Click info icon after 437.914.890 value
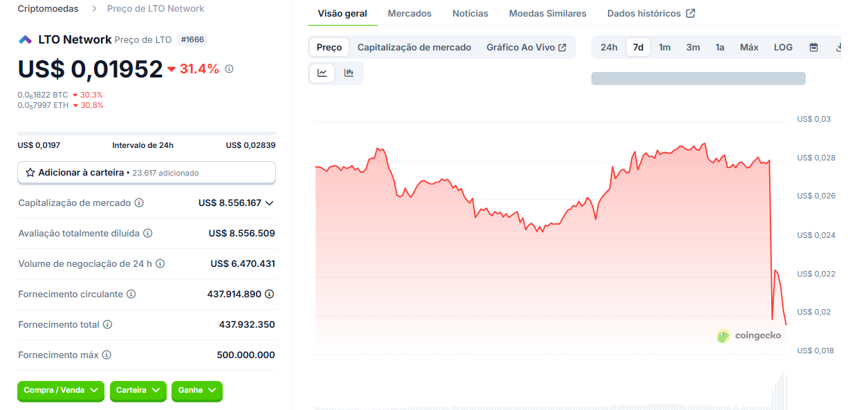The height and width of the screenshot is (410, 868). pyautogui.click(x=270, y=294)
